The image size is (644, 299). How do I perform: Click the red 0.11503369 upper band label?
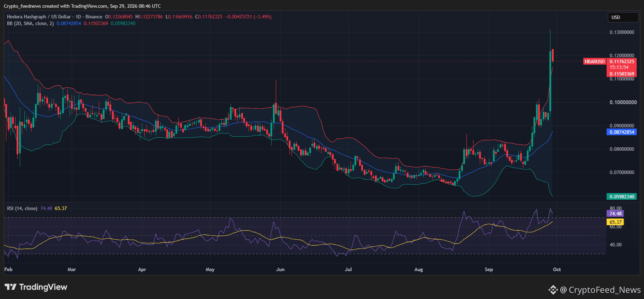[622, 74]
